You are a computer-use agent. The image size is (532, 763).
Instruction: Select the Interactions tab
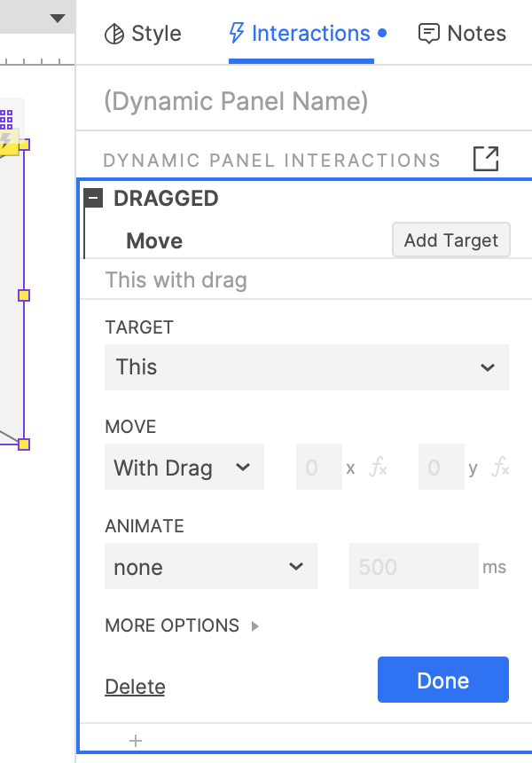point(301,34)
